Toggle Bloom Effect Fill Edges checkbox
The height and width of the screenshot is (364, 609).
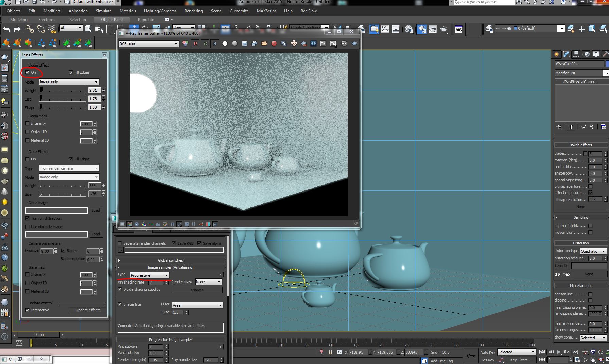click(x=71, y=72)
